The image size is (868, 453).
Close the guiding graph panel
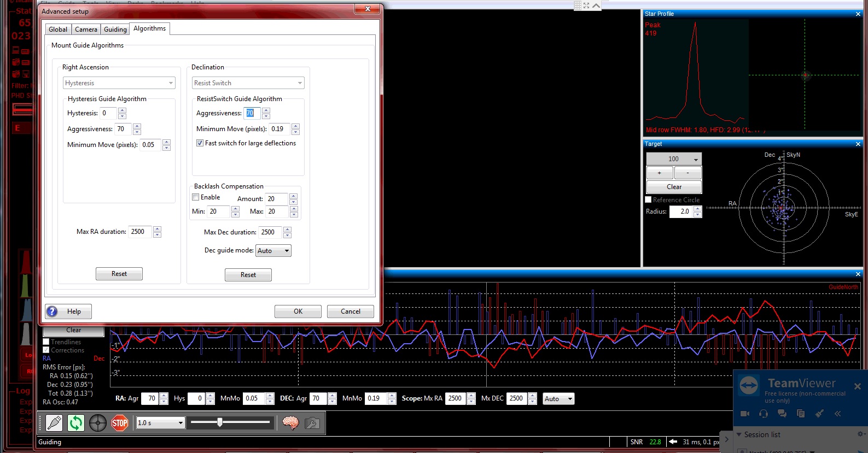tap(858, 274)
